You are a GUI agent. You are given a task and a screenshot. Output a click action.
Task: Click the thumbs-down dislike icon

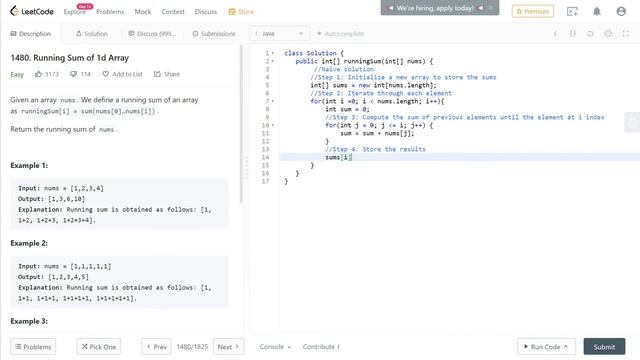(73, 74)
